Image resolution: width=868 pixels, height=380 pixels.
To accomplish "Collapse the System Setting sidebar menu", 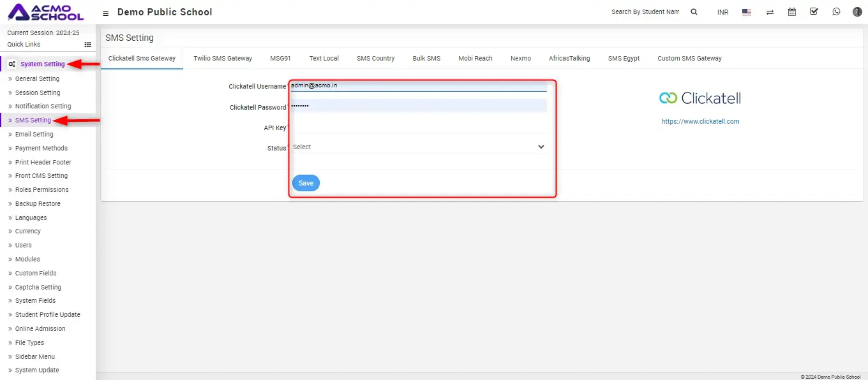I will pos(42,64).
